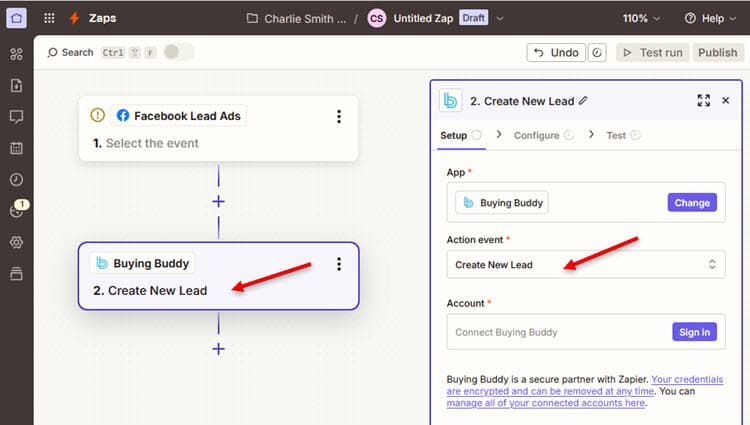
Task: Click the Zaps lightning bolt icon
Action: coord(74,18)
